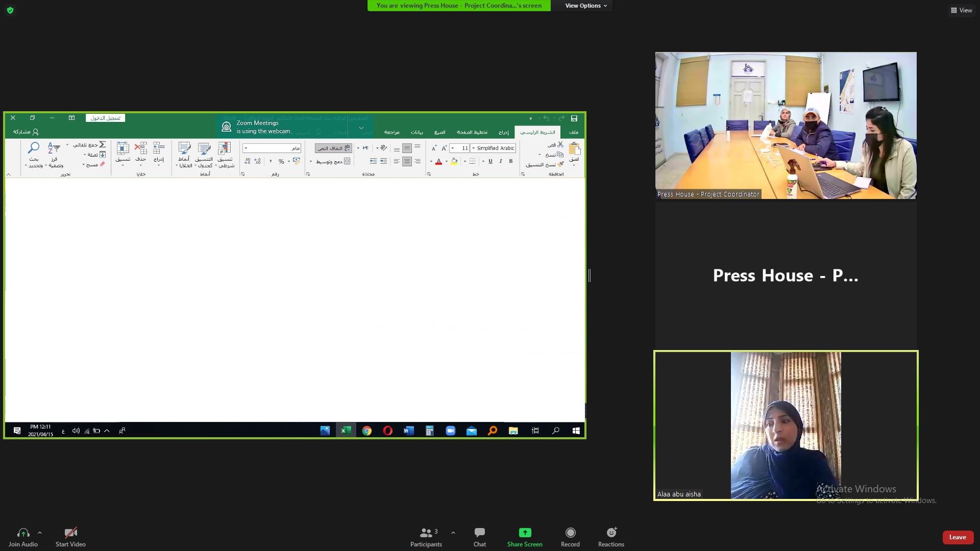Click the green Share Screen button
The height and width of the screenshot is (551, 980).
(525, 537)
